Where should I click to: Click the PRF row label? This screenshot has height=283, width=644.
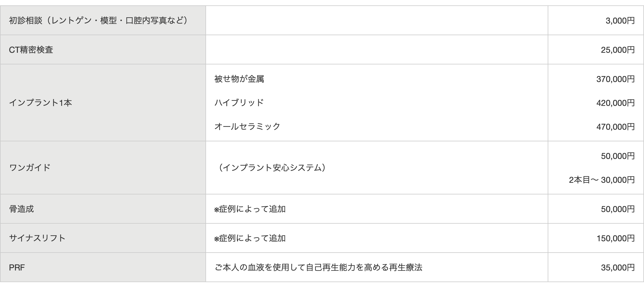(17, 267)
